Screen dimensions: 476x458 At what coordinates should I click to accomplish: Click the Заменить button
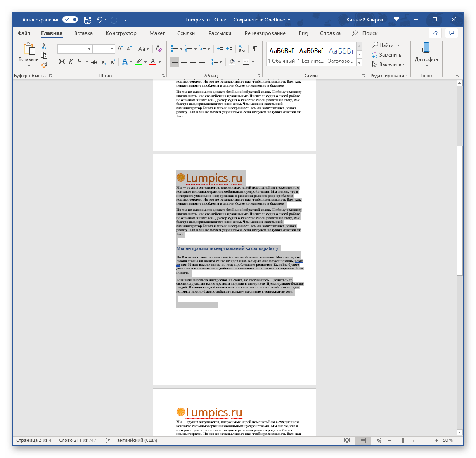386,55
